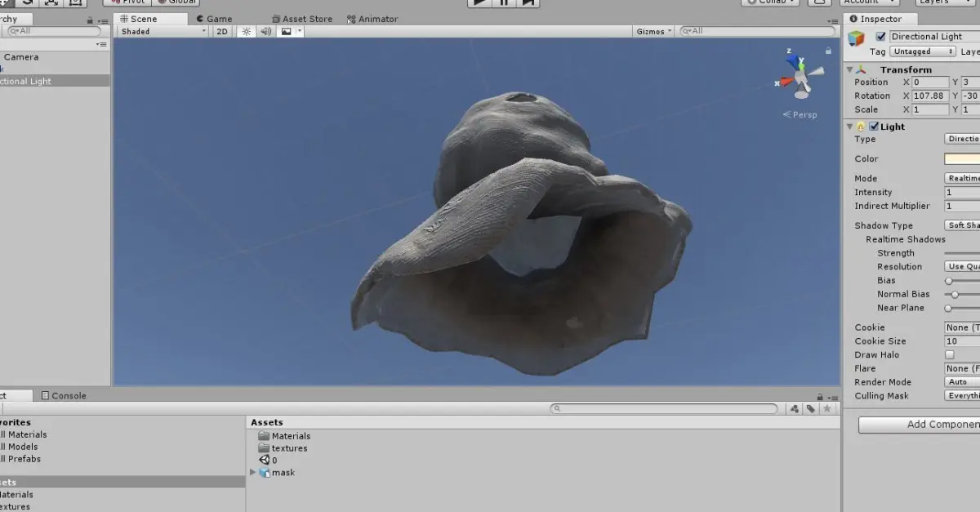Open the Untagged tag dropdown
Image resolution: width=980 pixels, height=512 pixels.
(x=923, y=51)
